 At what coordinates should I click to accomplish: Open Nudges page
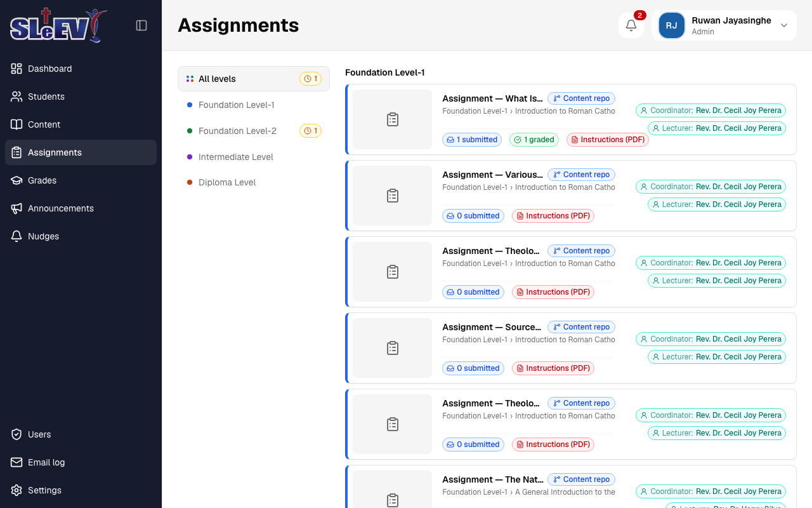click(81, 236)
